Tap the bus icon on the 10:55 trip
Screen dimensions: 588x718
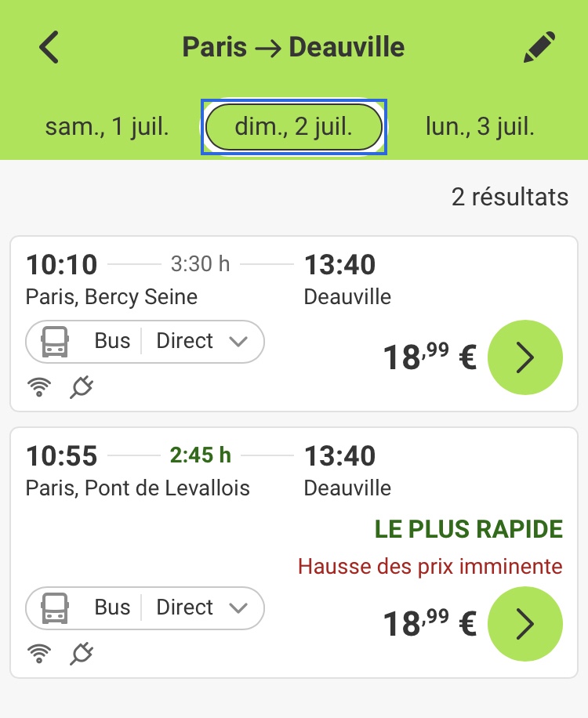click(54, 608)
